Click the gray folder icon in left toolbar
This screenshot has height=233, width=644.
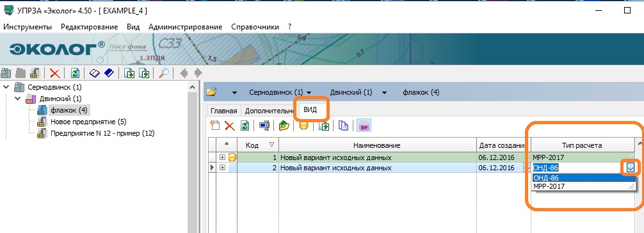pyautogui.click(x=20, y=74)
